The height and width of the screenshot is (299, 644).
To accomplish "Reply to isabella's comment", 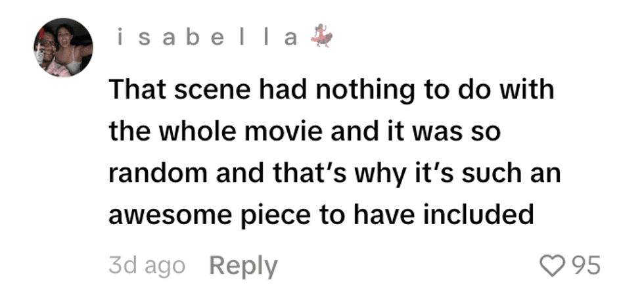I will click(243, 266).
